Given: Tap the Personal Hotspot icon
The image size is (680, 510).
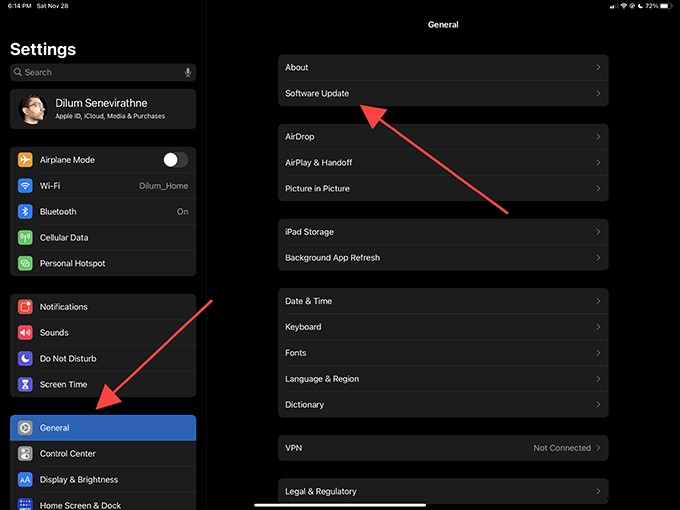Looking at the screenshot, I should tap(25, 263).
